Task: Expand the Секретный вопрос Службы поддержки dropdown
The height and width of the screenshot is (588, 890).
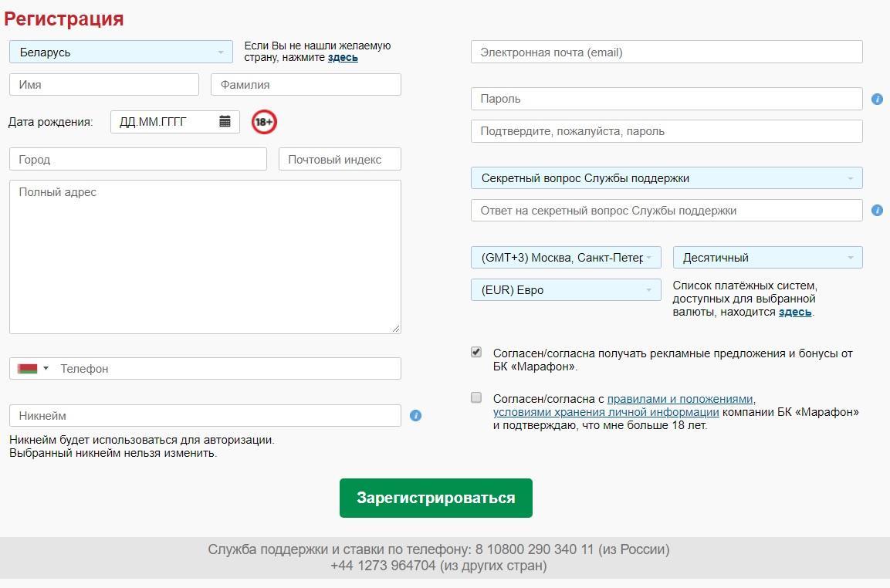Action: point(666,178)
